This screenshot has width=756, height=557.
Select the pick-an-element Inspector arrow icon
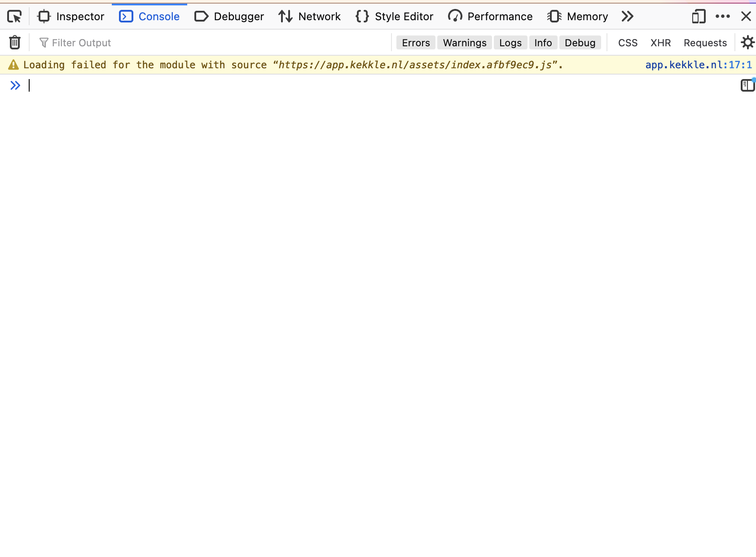click(14, 16)
